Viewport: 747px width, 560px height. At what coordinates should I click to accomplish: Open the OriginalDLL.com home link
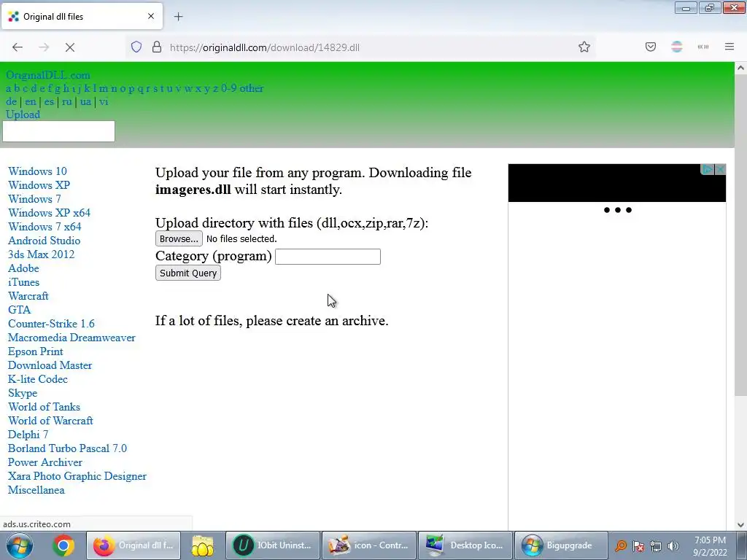[x=47, y=75]
